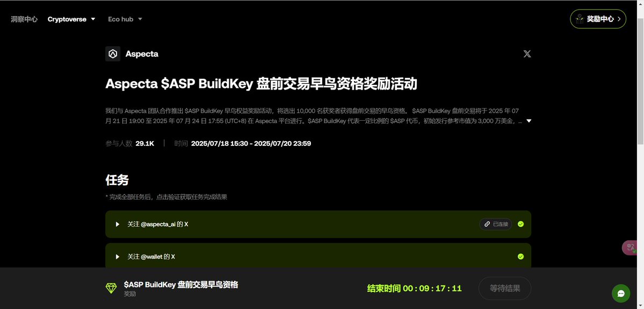
Task: Click the activity description paragraph
Action: [x=314, y=116]
